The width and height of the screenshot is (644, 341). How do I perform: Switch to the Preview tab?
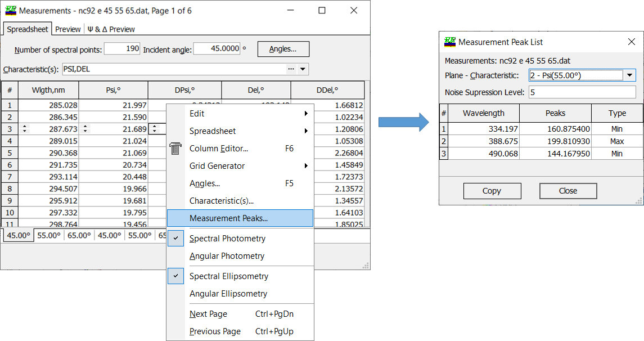[67, 29]
